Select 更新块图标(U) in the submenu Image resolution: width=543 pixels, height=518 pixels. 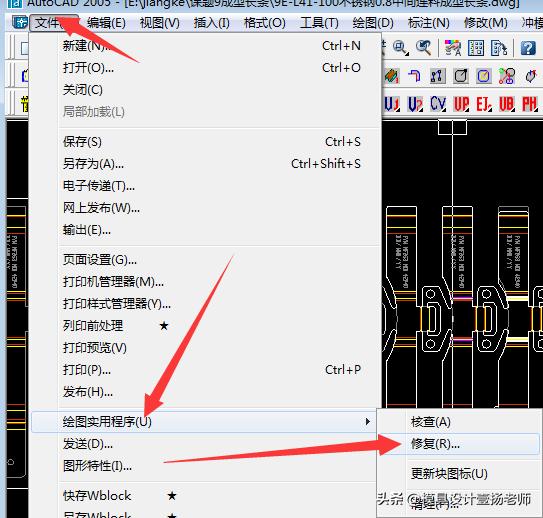click(x=459, y=473)
